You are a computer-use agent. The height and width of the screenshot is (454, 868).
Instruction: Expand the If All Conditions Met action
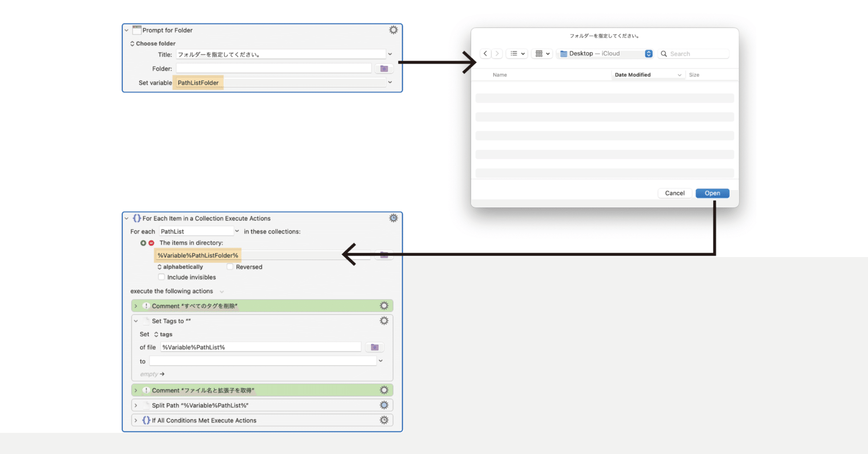click(136, 421)
